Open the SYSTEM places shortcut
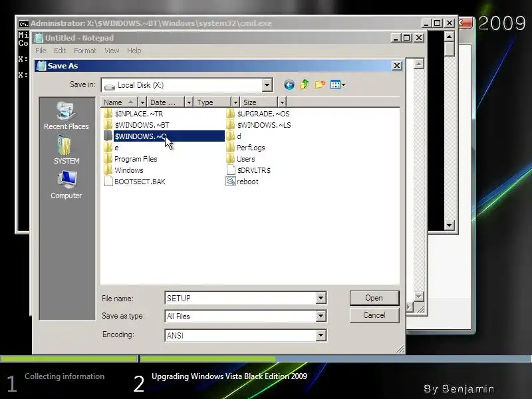This screenshot has width=532, height=399. tap(66, 150)
